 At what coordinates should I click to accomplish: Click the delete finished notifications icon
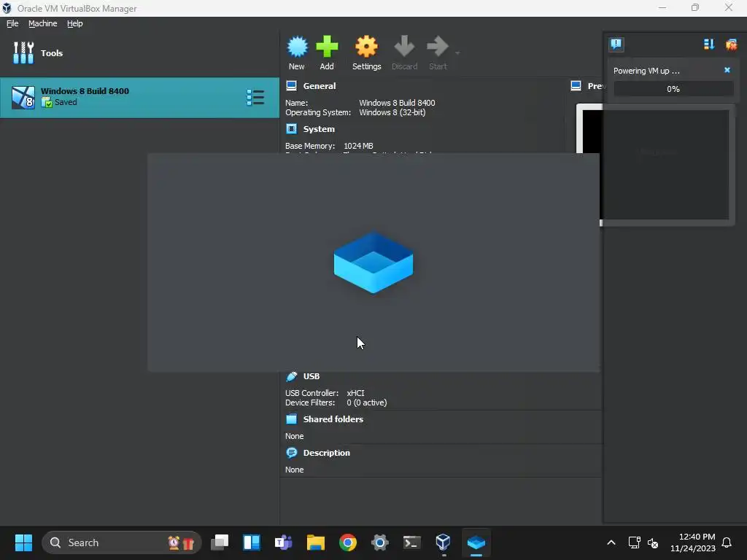pyautogui.click(x=731, y=44)
